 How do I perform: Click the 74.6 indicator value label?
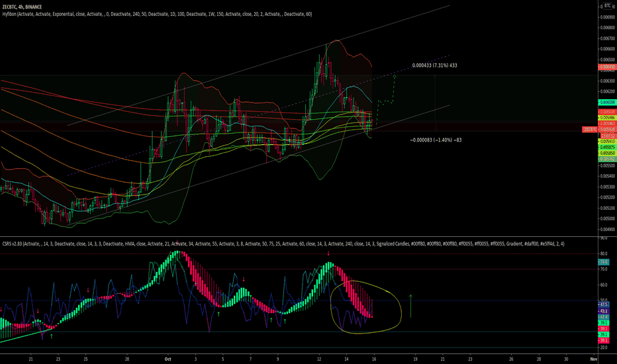(604, 262)
